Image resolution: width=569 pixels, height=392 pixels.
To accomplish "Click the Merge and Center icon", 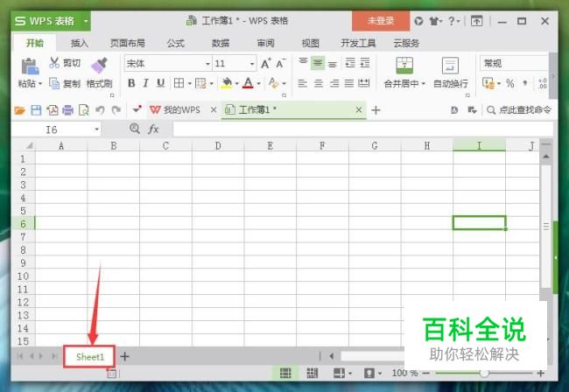I will click(x=404, y=66).
